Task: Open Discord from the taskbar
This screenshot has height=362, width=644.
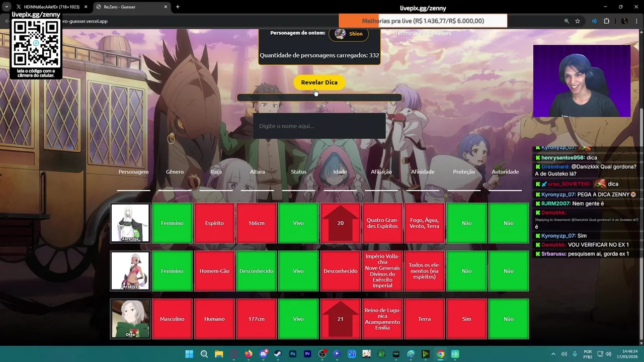Action: [263, 354]
